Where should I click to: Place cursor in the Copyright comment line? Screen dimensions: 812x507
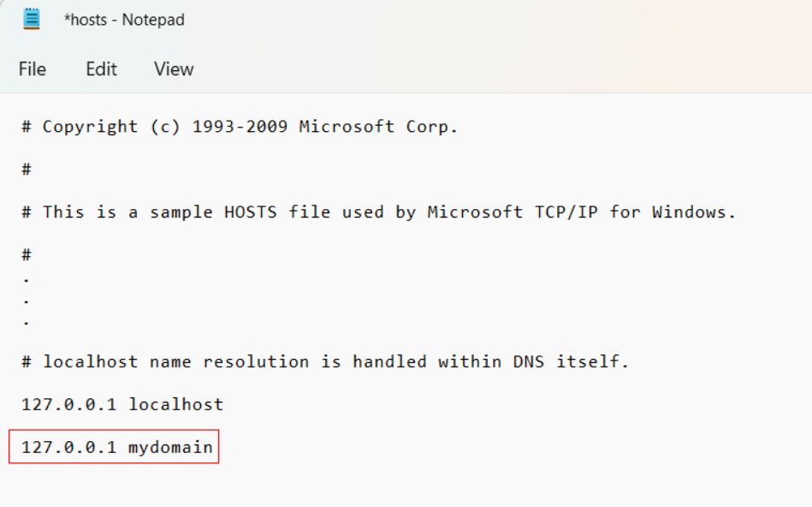[240, 127]
